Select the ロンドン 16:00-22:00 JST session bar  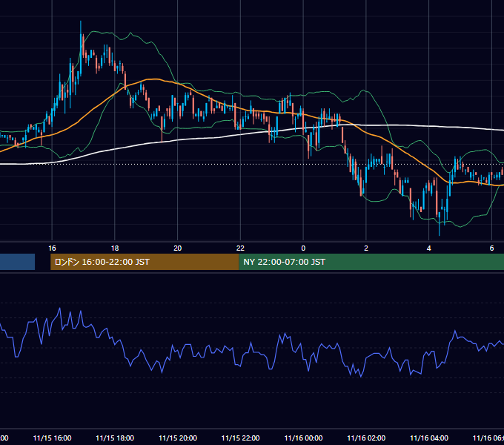pos(145,262)
